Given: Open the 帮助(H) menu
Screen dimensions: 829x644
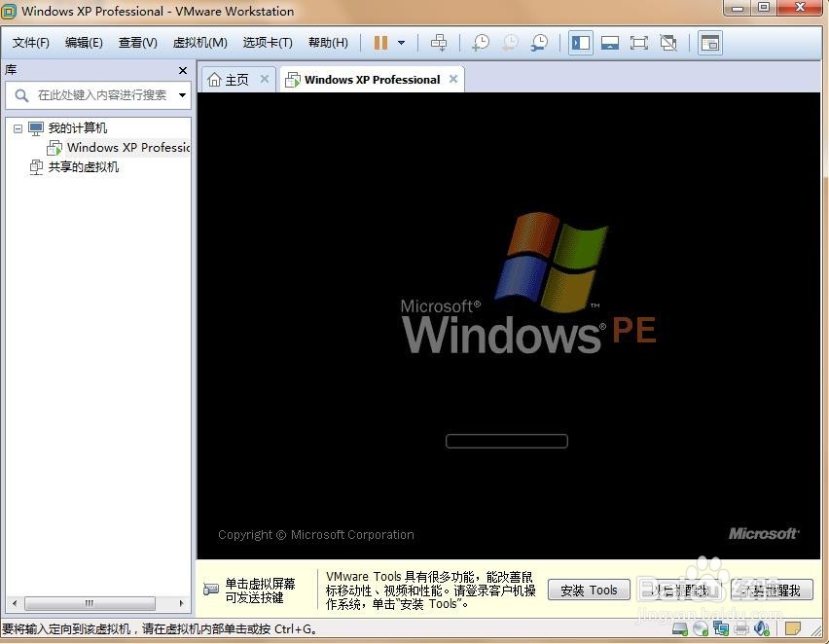Looking at the screenshot, I should click(328, 43).
